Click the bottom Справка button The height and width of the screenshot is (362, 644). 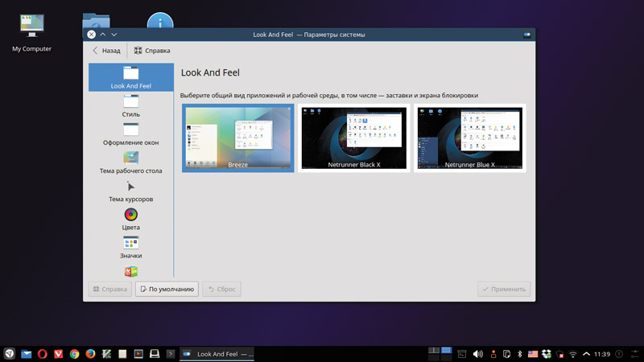109,289
